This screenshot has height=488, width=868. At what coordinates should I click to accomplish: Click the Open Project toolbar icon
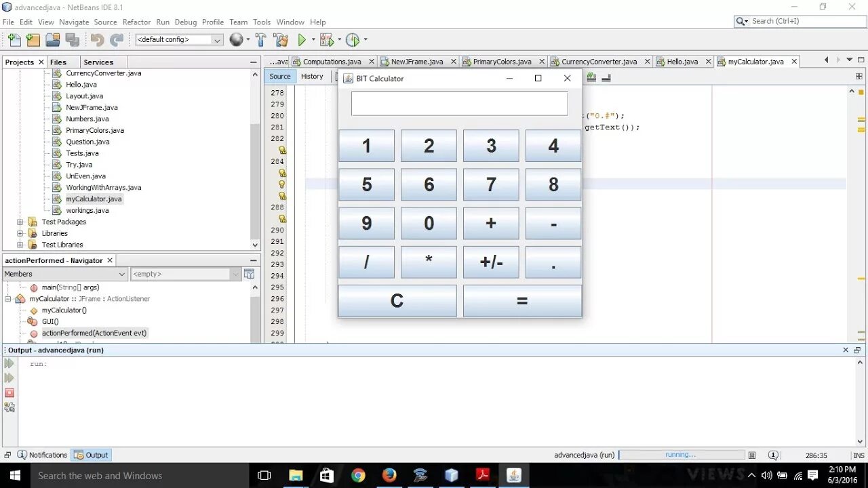point(52,40)
